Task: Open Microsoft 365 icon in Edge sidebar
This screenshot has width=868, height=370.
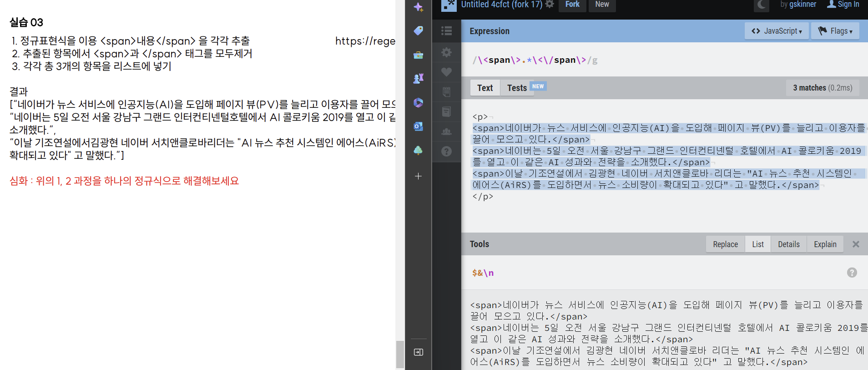Action: point(419,102)
